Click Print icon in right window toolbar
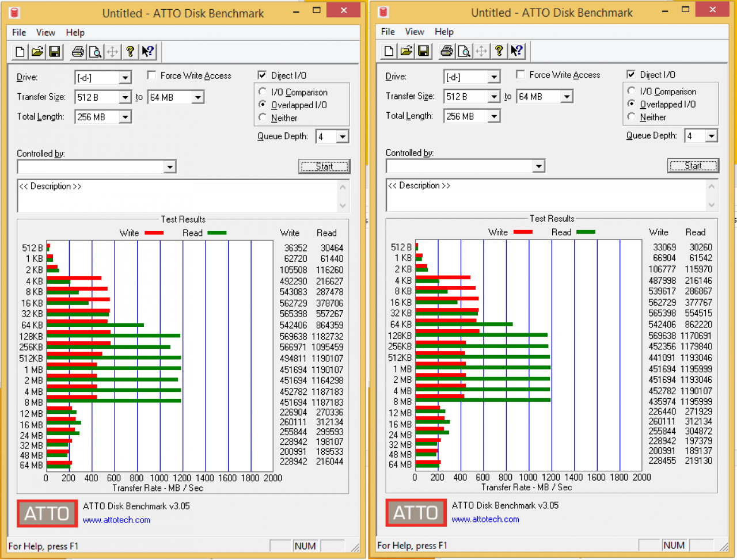737x560 pixels. [447, 51]
